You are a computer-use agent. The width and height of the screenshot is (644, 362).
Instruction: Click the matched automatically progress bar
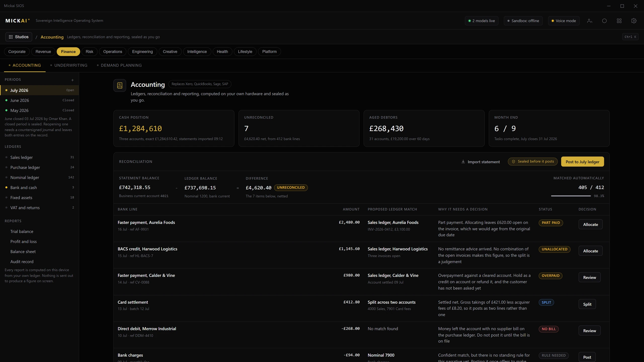pos(571,196)
